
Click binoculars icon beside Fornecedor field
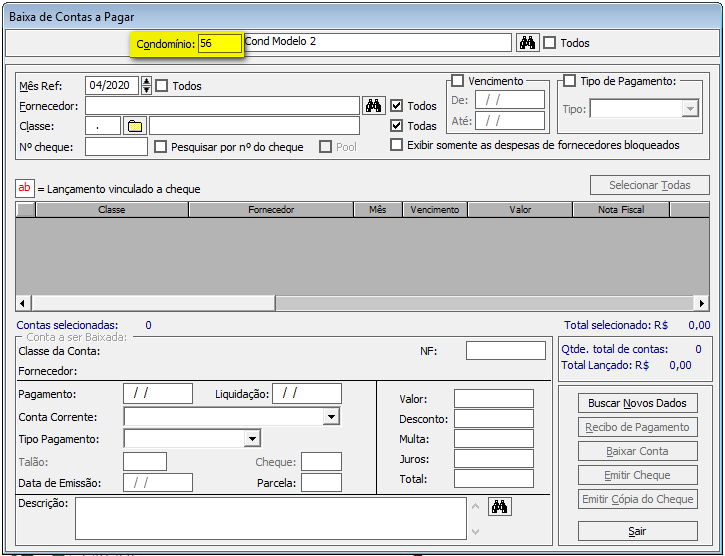click(373, 106)
